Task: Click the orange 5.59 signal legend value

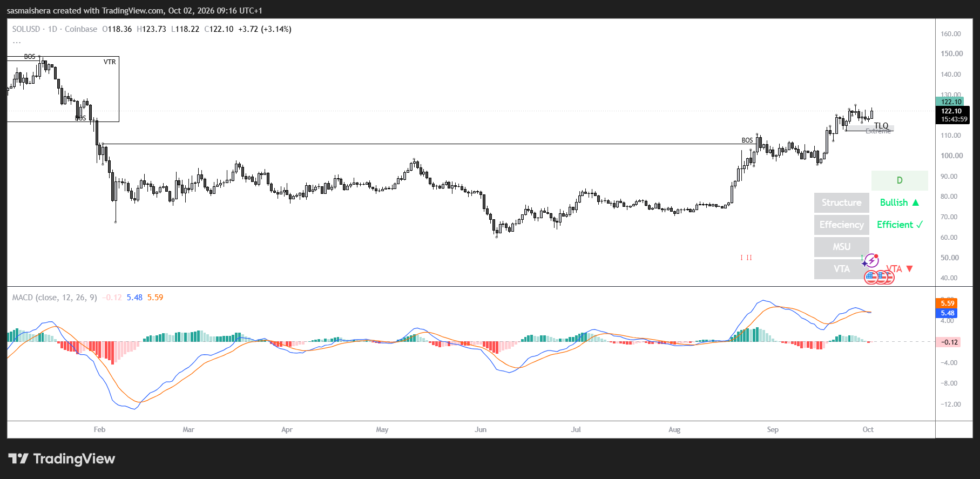Action: tap(155, 298)
